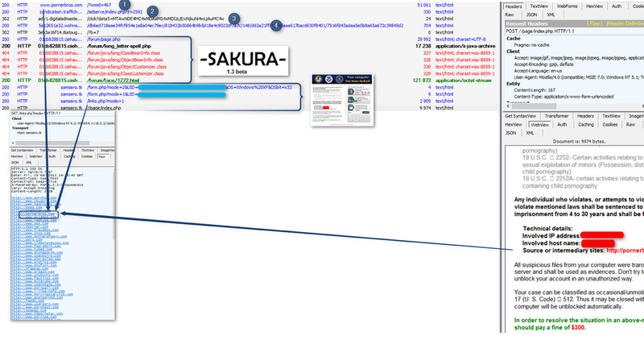Viewport: 644px width, 340px height.
Task: Select the /form.php?mode=2&UID session row
Action: [250, 87]
